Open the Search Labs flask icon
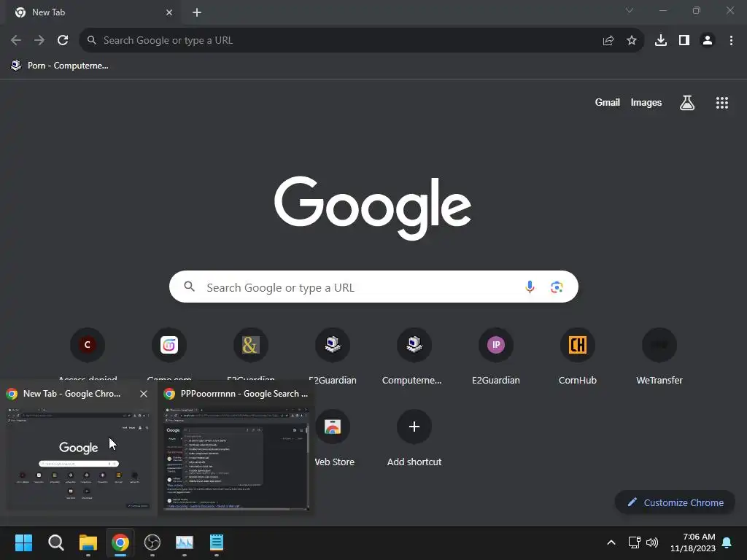747x560 pixels. tap(687, 102)
